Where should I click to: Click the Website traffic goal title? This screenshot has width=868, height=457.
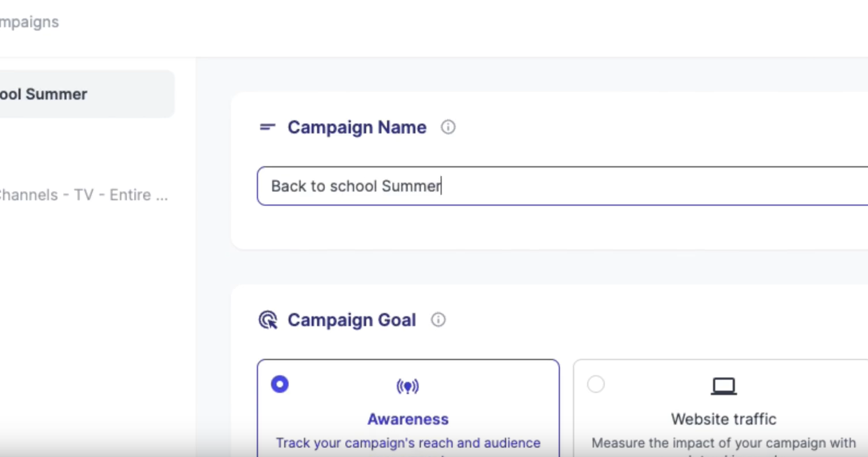point(724,419)
